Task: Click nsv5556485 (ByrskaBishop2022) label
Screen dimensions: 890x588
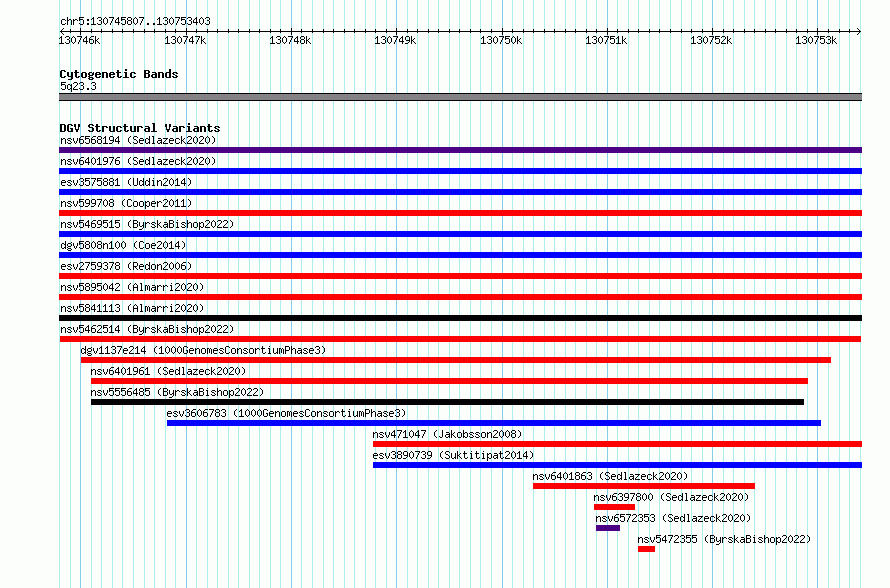Action: [x=177, y=392]
